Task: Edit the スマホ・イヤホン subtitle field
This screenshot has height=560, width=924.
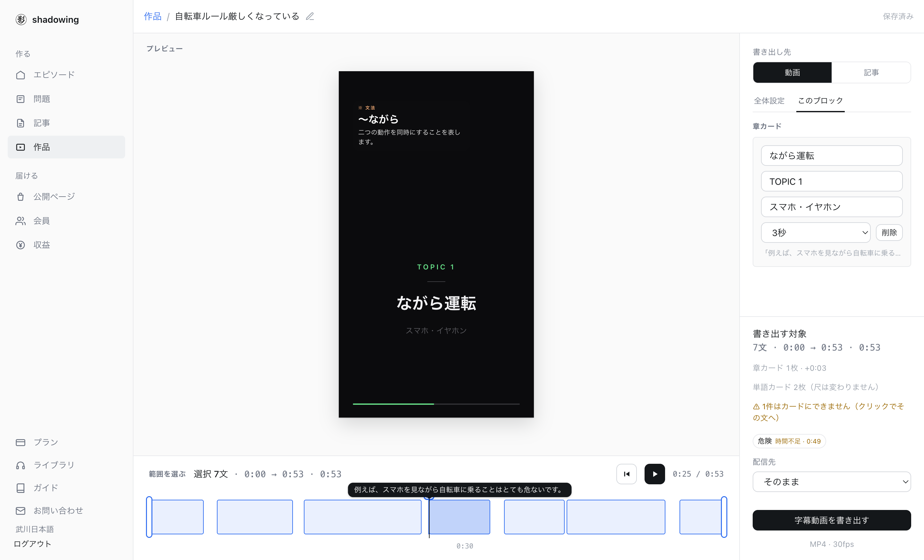Action: [x=831, y=207]
